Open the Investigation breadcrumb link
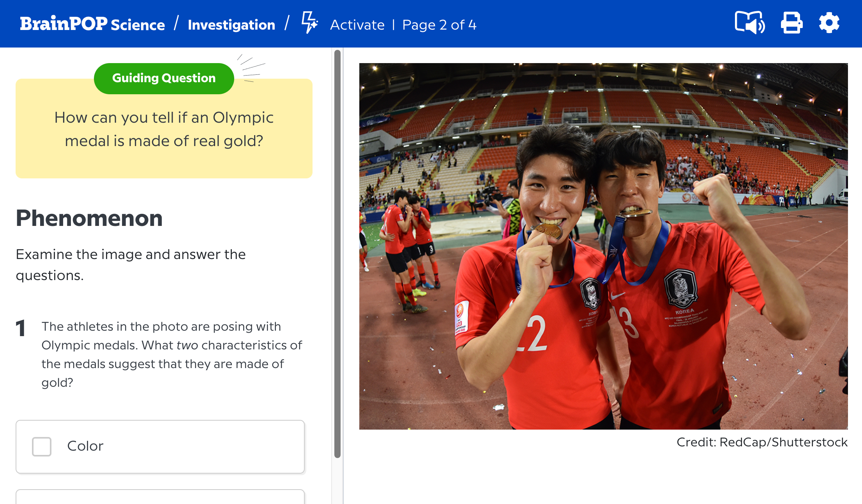This screenshot has height=504, width=862. click(231, 25)
